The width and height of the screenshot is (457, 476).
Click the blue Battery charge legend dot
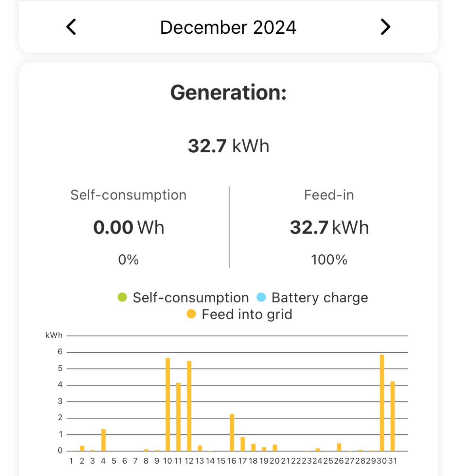click(x=261, y=297)
